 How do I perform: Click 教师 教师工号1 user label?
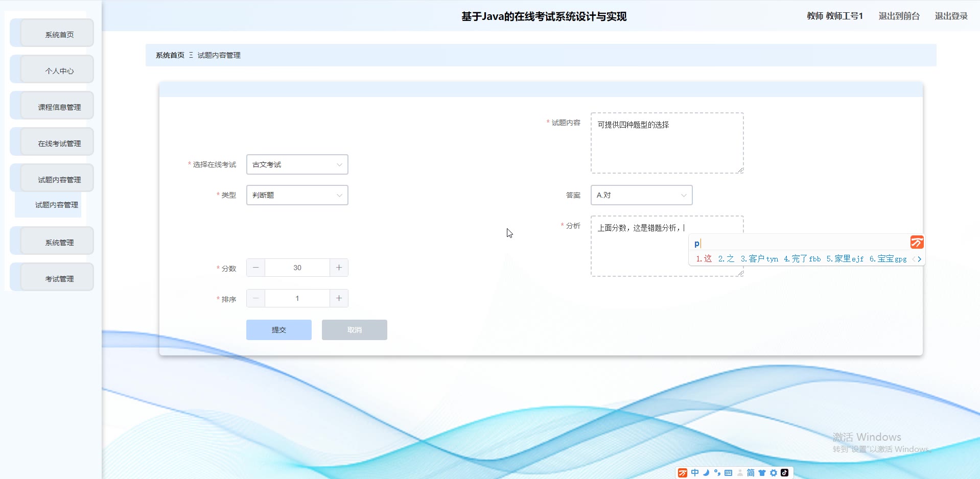835,16
